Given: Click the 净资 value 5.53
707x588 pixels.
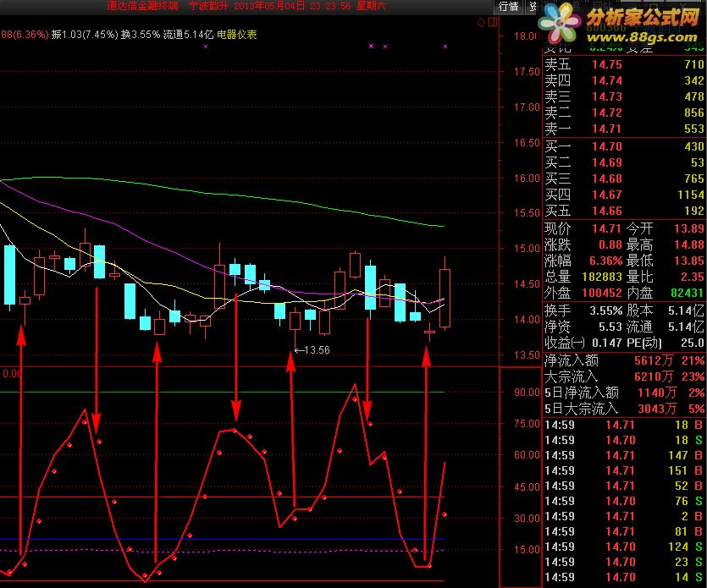Looking at the screenshot, I should (610, 327).
